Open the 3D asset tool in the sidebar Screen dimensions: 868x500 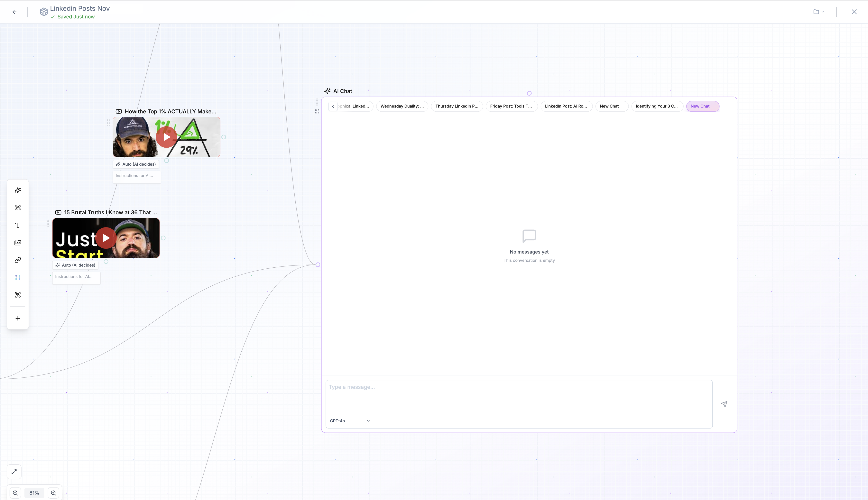click(x=18, y=208)
